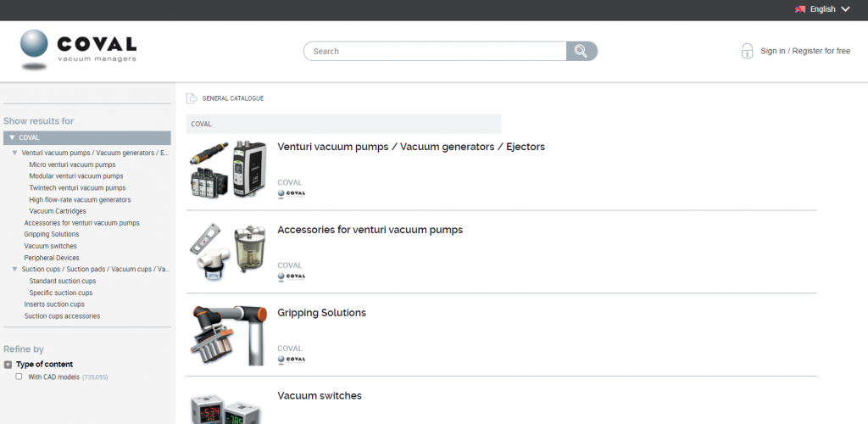Enable the With CAD models checkbox
The width and height of the screenshot is (868, 424).
19,377
